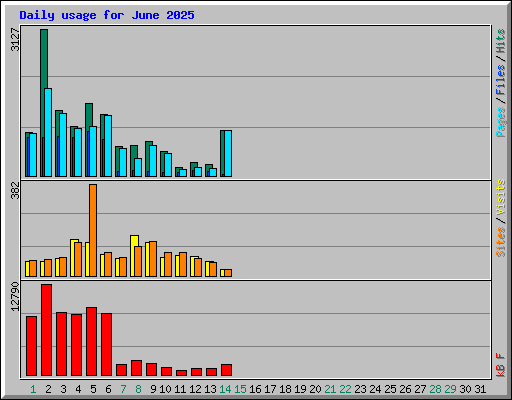Click day 15 on the x-axis
The height and width of the screenshot is (400, 512).
[x=240, y=389]
